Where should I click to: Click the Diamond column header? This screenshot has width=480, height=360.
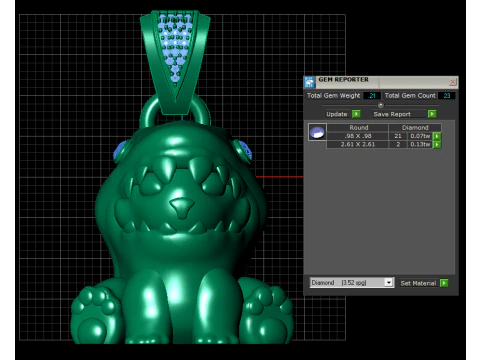tap(415, 128)
